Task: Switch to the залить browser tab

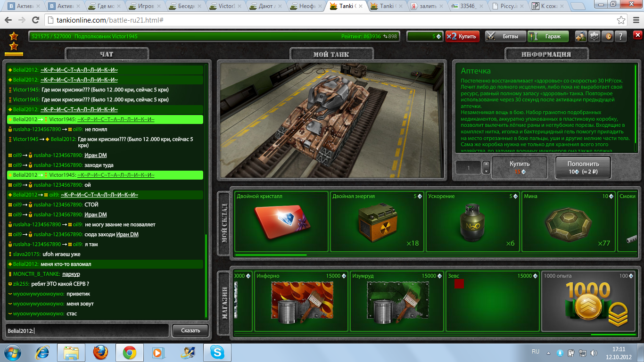Action: (427, 7)
